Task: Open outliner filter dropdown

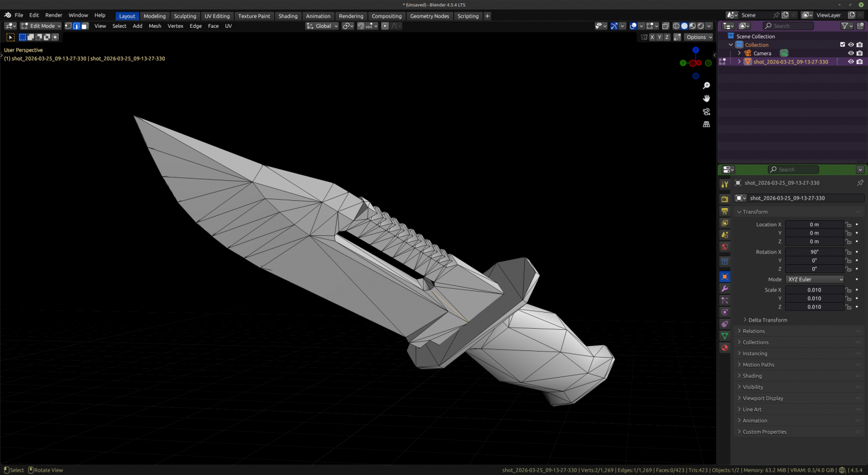Action: coord(847,26)
